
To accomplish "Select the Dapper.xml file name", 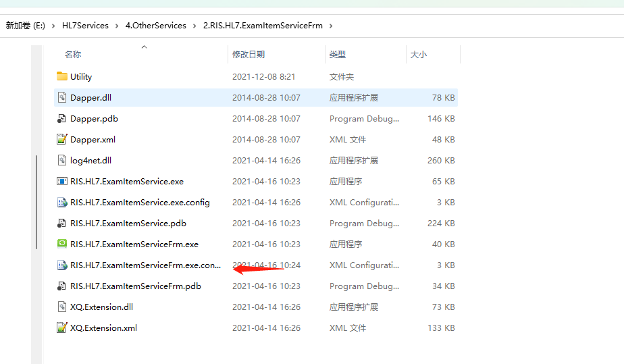I will pos(93,140).
